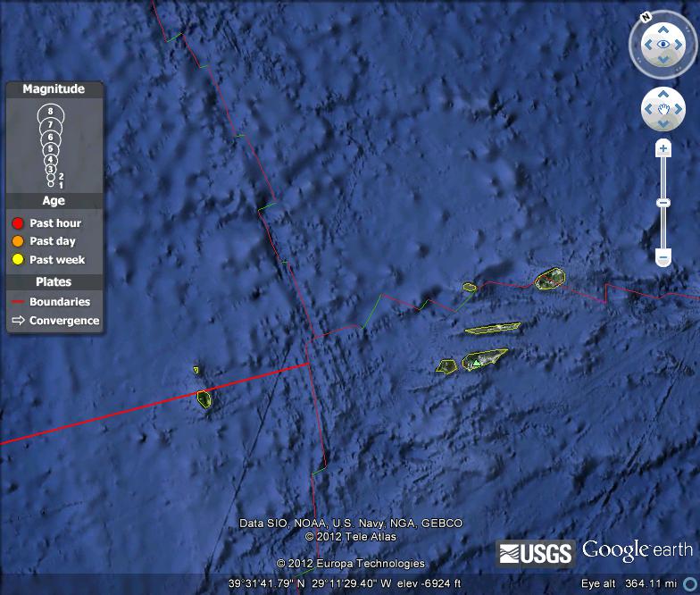The height and width of the screenshot is (595, 700).
Task: Click the eye icon in look joystick
Action: [663, 45]
